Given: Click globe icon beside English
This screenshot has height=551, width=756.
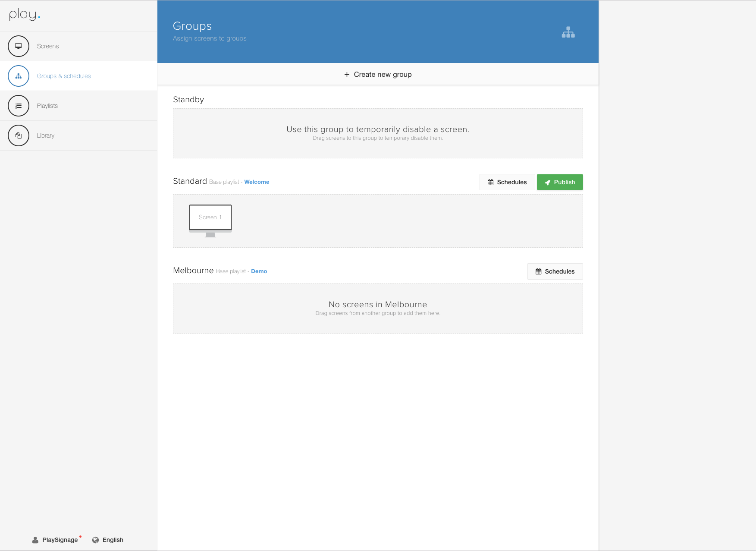Looking at the screenshot, I should (95, 540).
